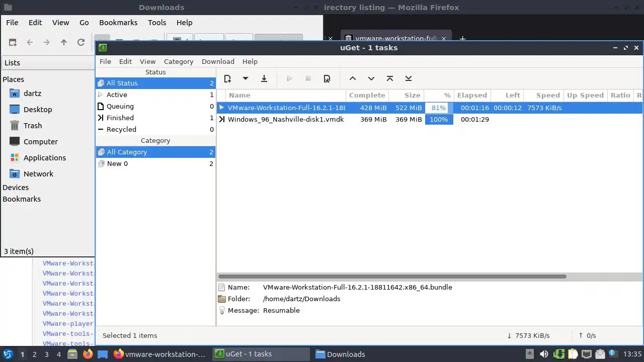
Task: Click the new download icon in uGet
Action: tap(227, 78)
